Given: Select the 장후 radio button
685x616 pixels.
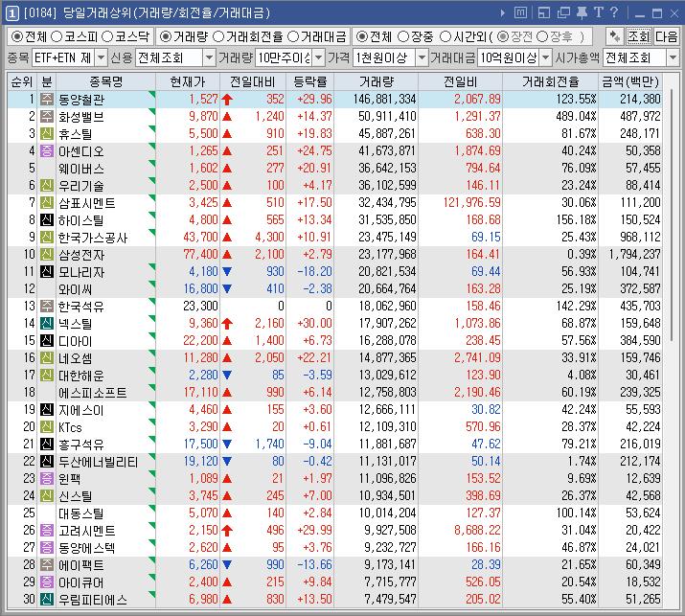Looking at the screenshot, I should [x=541, y=36].
